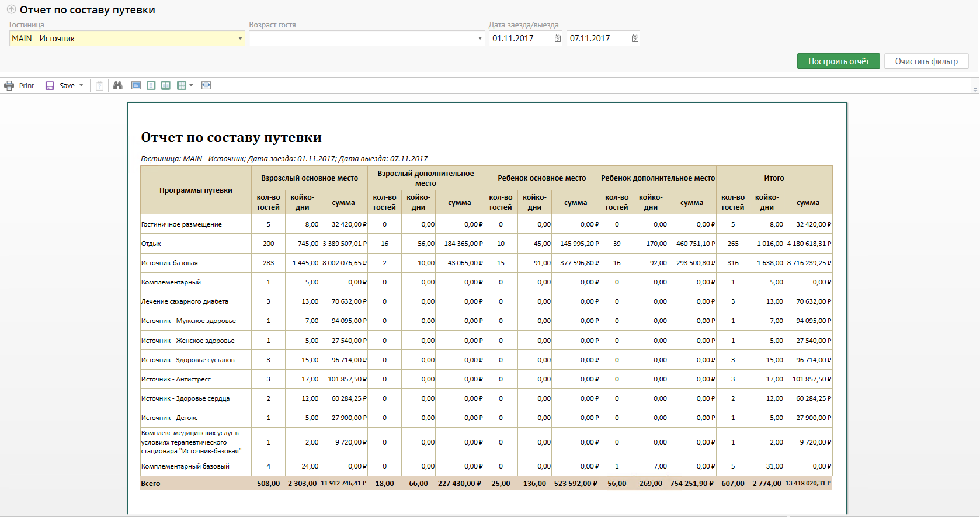The image size is (980, 517).
Task: Open the multiple pages layout dropdown arrow
Action: tap(191, 86)
